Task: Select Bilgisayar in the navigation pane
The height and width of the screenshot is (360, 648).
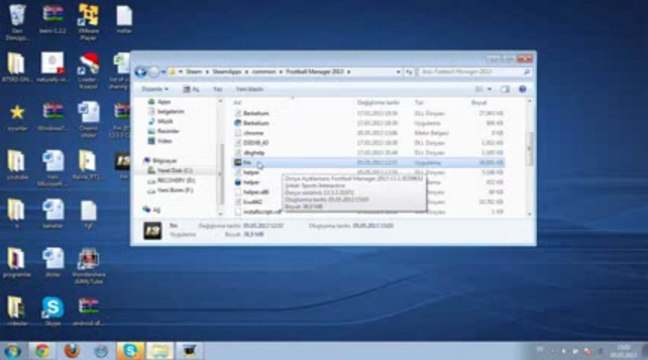Action: coord(160,160)
